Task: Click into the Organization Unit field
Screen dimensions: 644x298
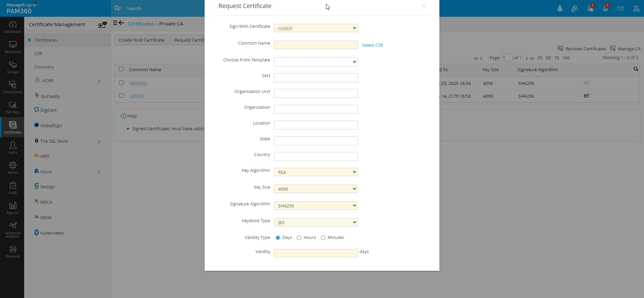Action: tap(316, 93)
